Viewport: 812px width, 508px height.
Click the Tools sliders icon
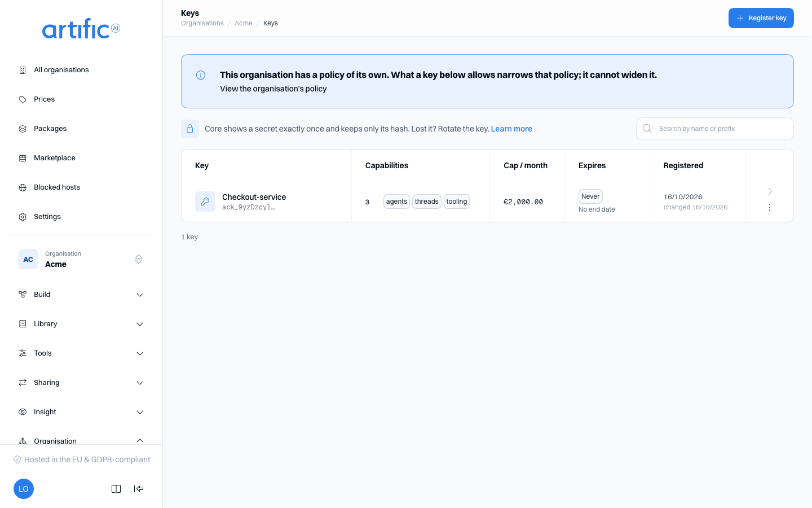coord(23,353)
